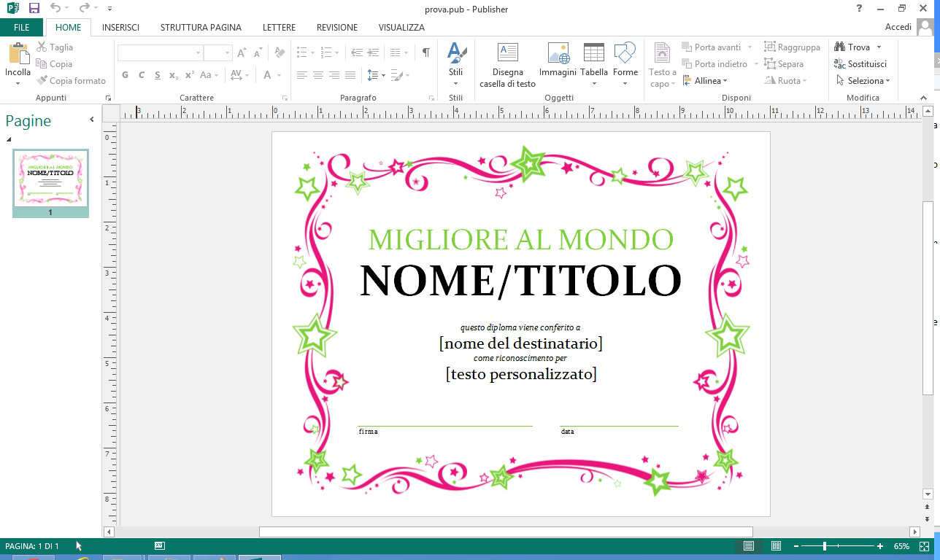This screenshot has height=560, width=940.
Task: Open the Allinea dropdown menu
Action: 706,81
